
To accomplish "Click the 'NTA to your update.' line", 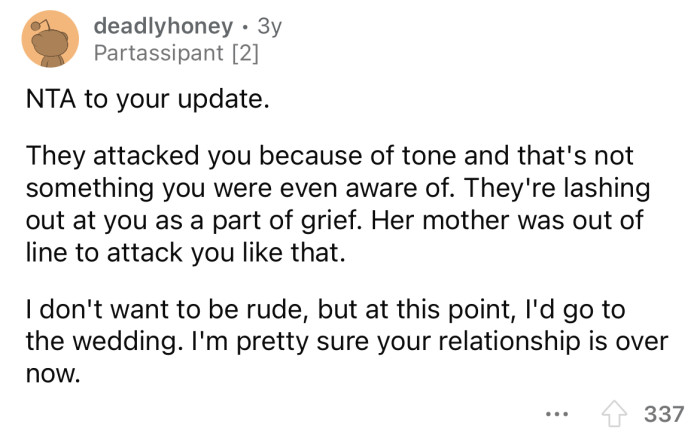I will [148, 99].
